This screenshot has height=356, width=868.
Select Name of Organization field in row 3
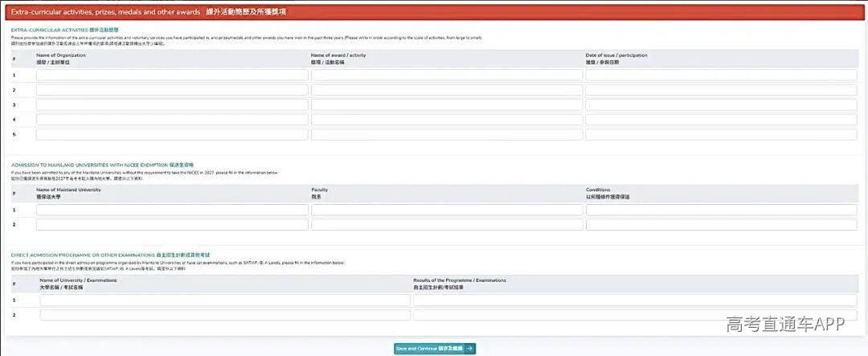click(x=172, y=104)
